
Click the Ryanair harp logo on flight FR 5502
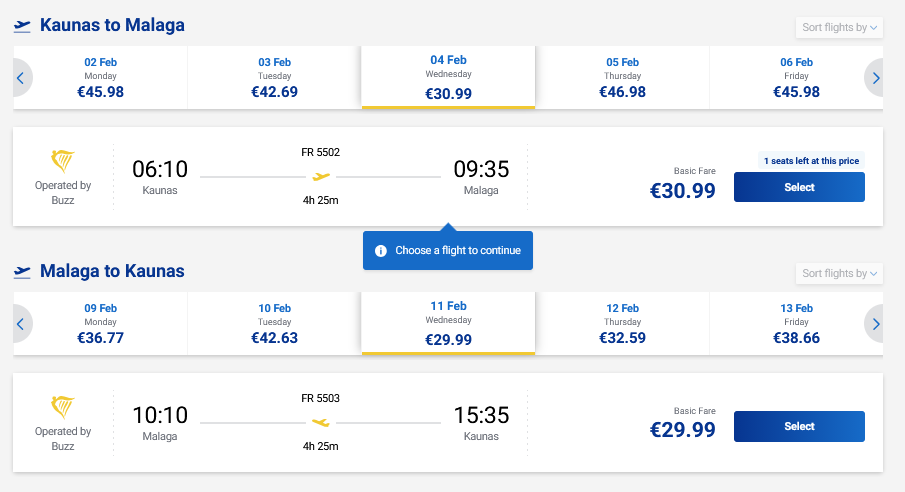pos(63,162)
